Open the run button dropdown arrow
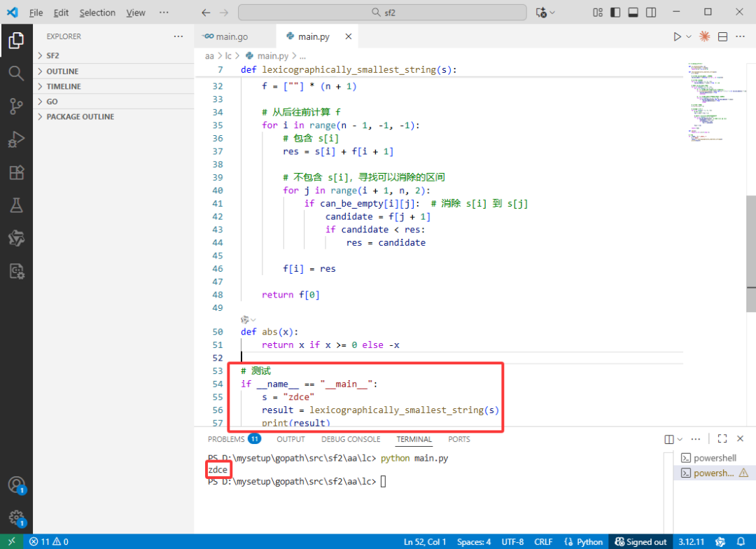 click(x=689, y=36)
